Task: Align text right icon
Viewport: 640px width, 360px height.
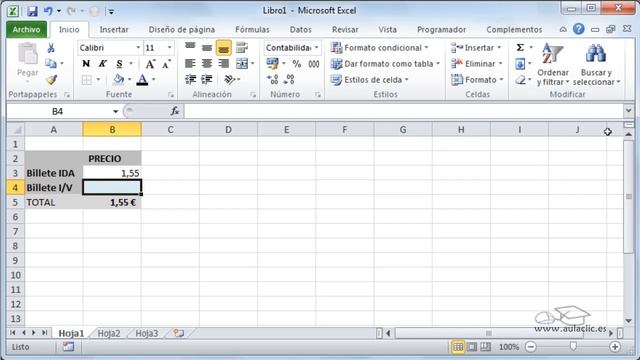Action: pos(223,64)
